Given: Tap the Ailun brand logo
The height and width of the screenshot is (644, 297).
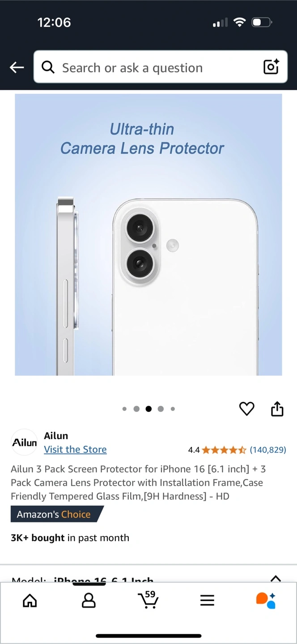Looking at the screenshot, I should click(x=24, y=442).
